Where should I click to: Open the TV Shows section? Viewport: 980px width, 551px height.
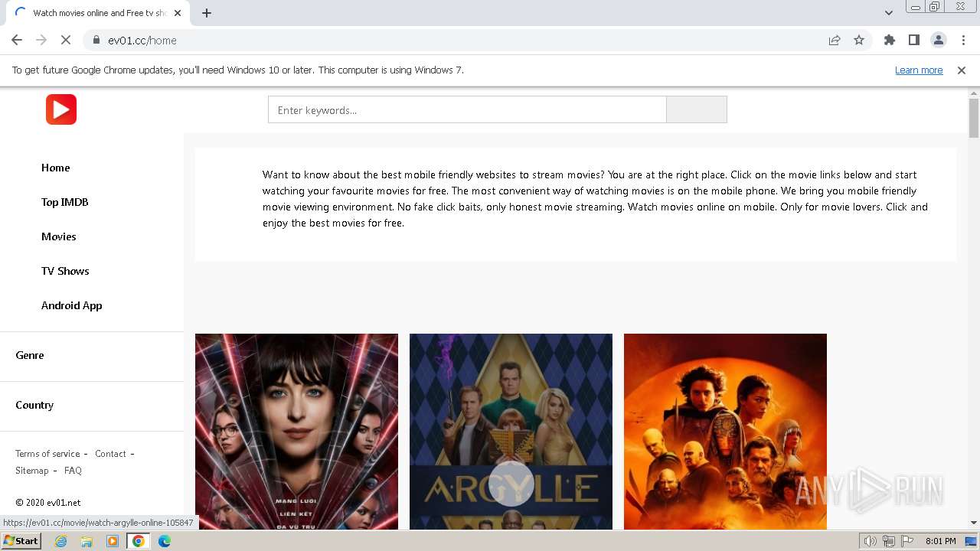[65, 271]
